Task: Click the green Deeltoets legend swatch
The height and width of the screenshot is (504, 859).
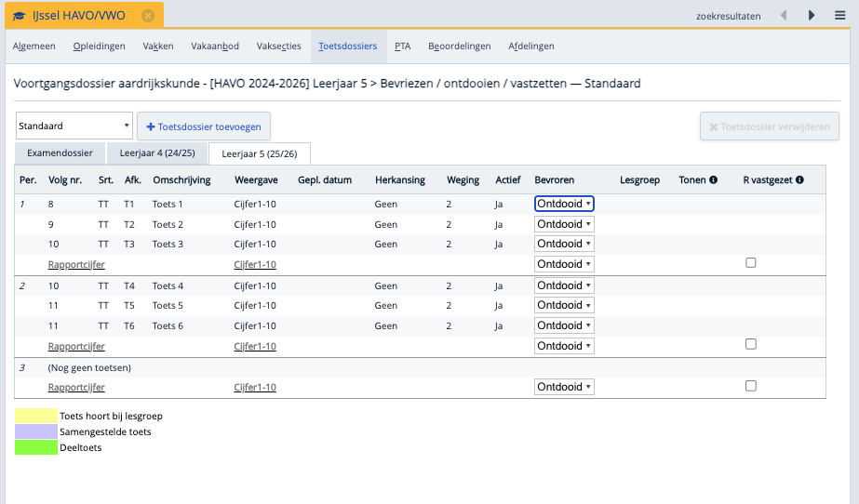Action: 35,447
